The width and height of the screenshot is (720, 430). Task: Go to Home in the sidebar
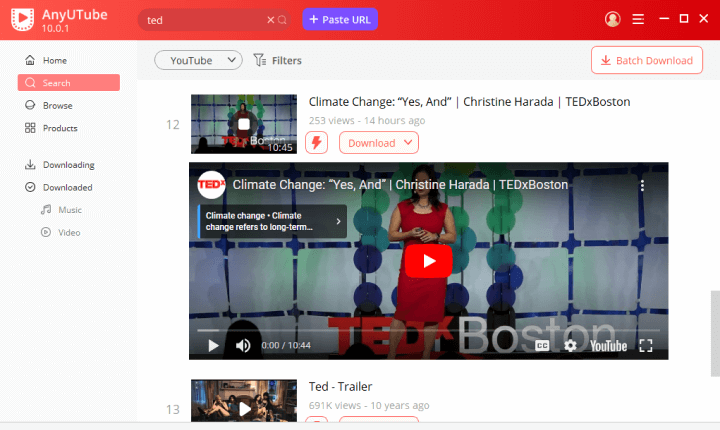point(45,60)
